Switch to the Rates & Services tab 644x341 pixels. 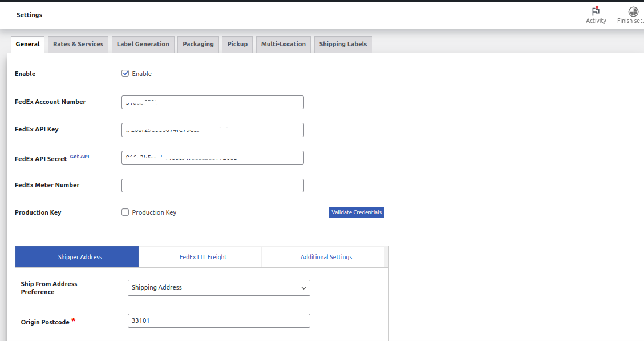[78, 44]
